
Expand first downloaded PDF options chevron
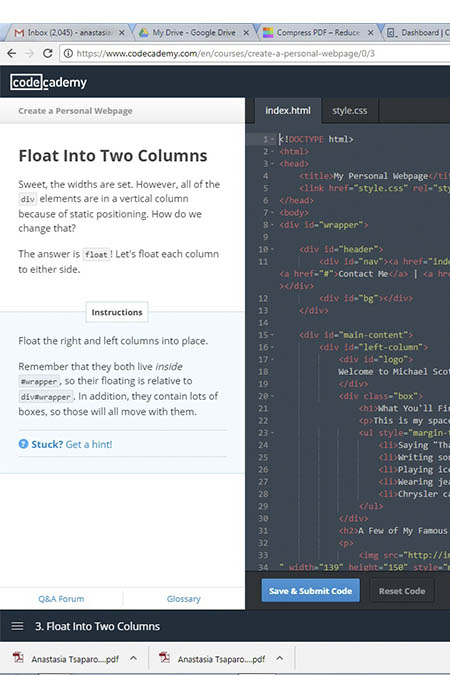tap(133, 658)
